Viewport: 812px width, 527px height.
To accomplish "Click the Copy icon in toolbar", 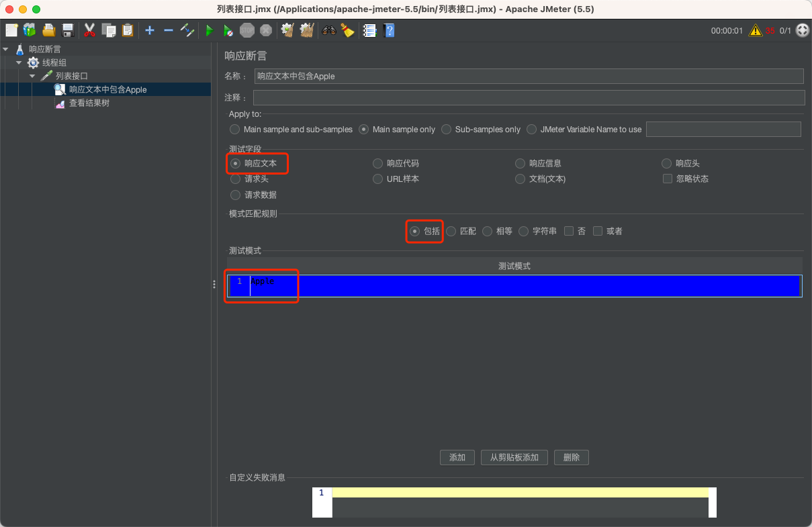I will point(108,30).
